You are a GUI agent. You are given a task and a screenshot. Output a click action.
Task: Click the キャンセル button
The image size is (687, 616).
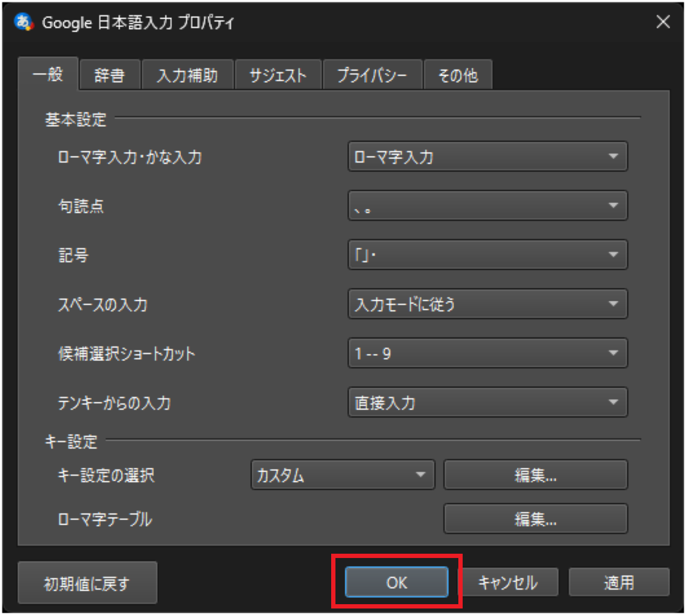(510, 582)
